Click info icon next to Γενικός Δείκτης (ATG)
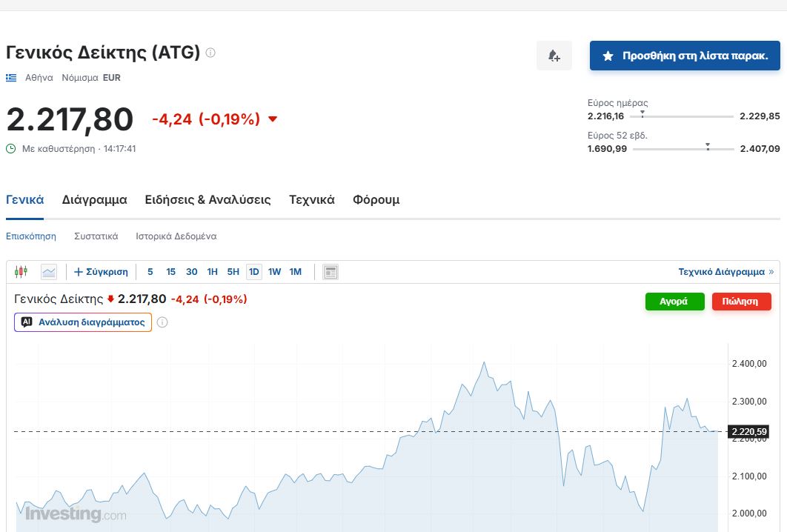The width and height of the screenshot is (787, 532). (210, 53)
